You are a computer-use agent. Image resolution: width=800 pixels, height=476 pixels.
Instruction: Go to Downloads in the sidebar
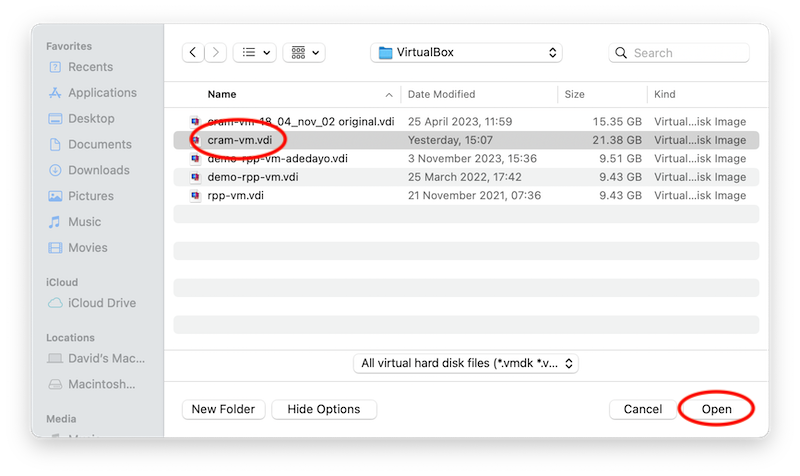tap(99, 170)
